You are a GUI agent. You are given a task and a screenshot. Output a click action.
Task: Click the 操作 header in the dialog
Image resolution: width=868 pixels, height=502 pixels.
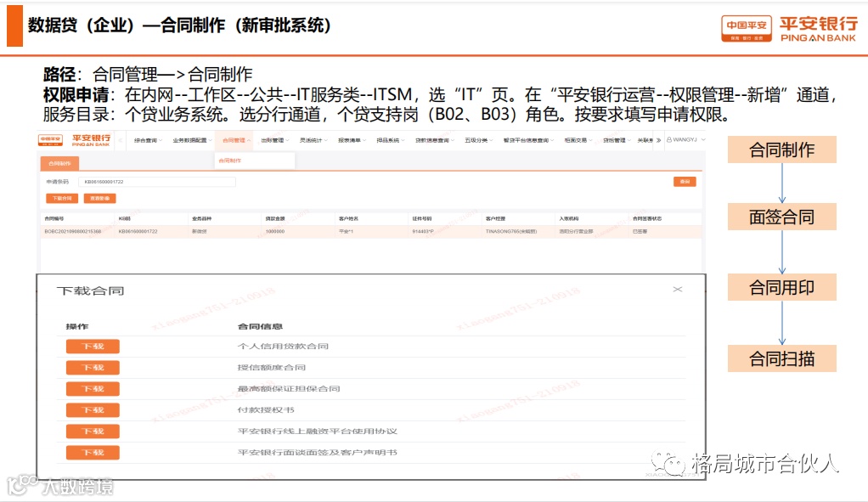tap(77, 326)
